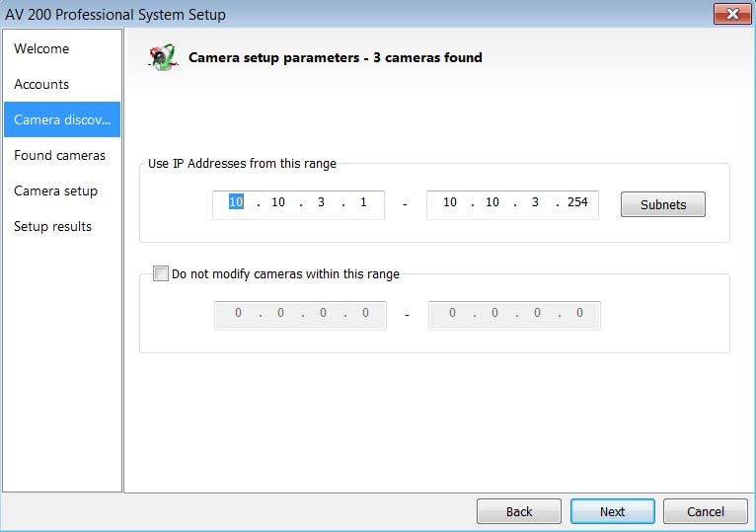Click the disabled exclusion start IP field
This screenshot has width=756, height=532.
point(300,314)
